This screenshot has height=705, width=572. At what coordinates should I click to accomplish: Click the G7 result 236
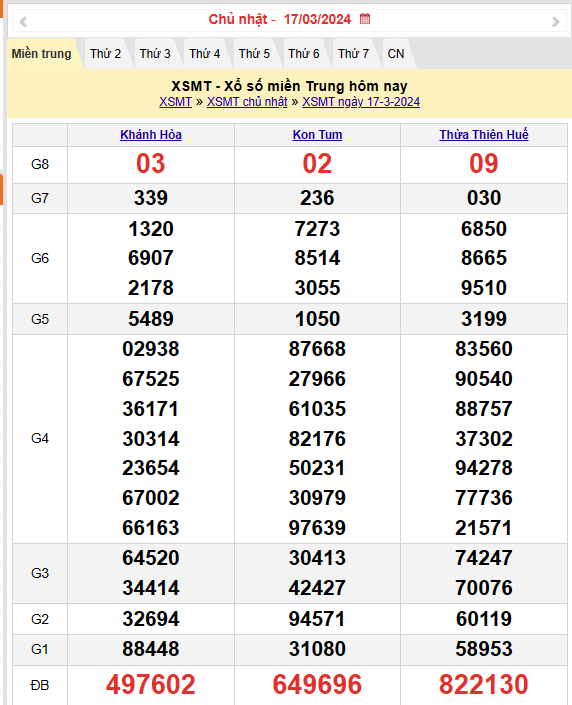tap(317, 198)
